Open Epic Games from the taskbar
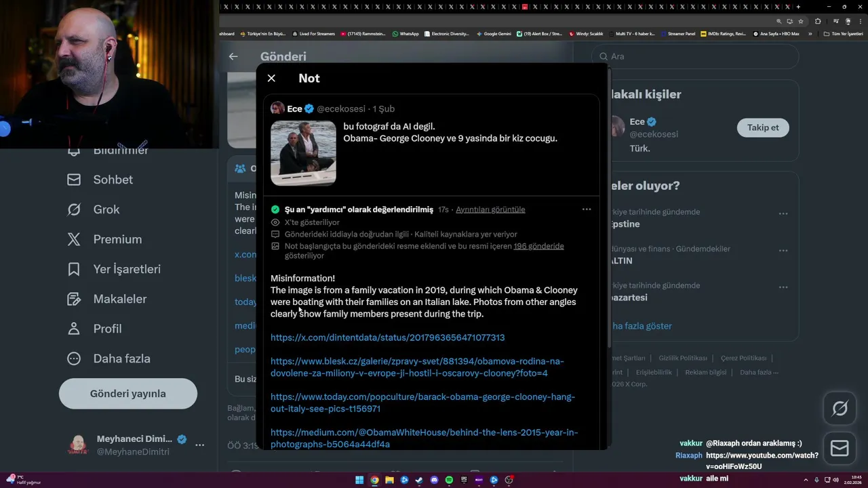 pyautogui.click(x=464, y=480)
